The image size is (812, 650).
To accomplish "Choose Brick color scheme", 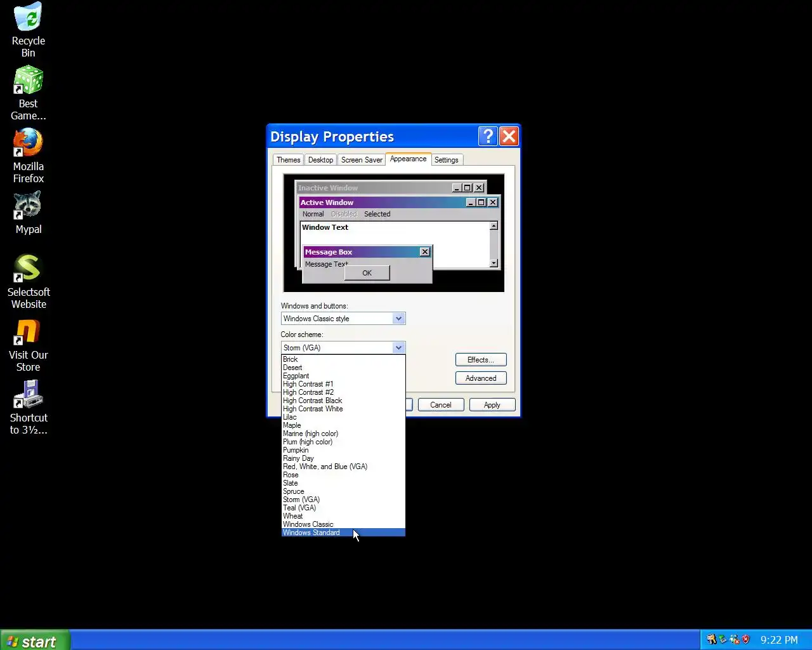I will coord(343,359).
